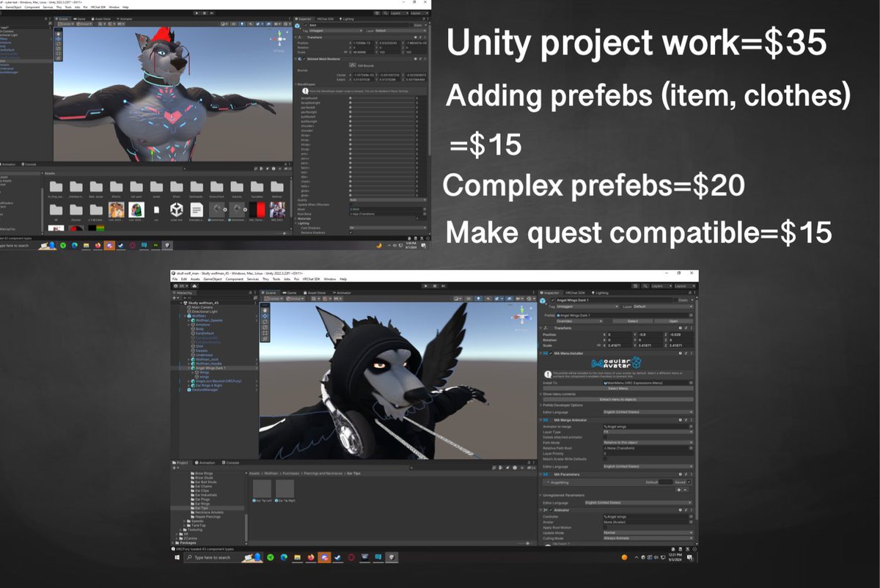
Task: Open File Explorer on the bottom taskbar
Action: point(298,557)
